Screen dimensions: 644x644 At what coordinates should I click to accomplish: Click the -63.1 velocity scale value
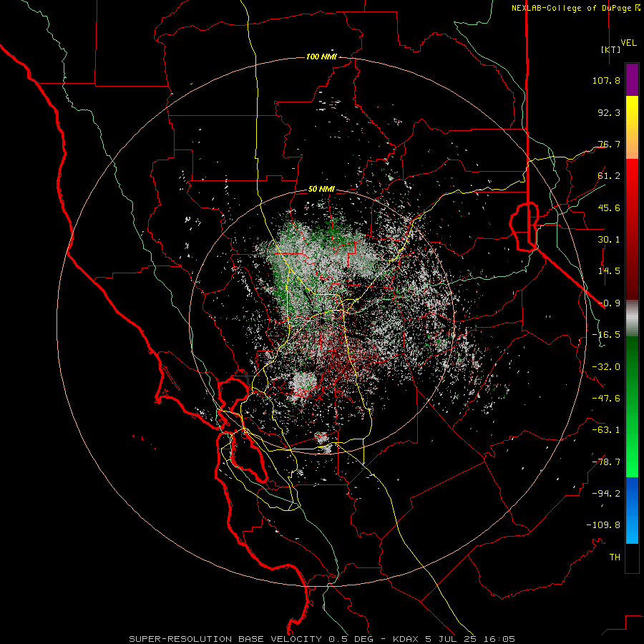click(606, 430)
